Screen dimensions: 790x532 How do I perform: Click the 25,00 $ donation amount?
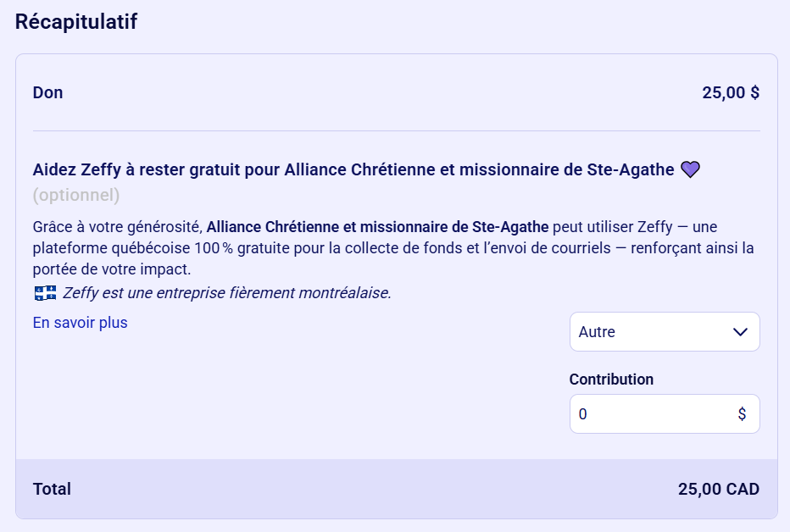730,92
